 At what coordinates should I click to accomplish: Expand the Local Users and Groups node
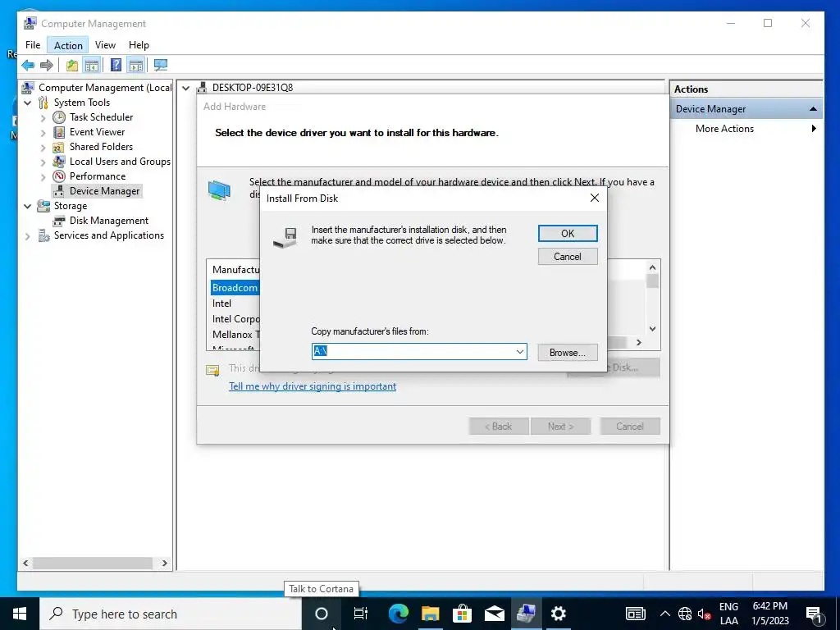point(43,162)
